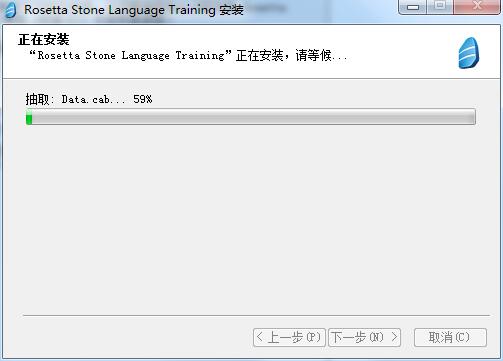Click the empty gray installer panel area
Image resolution: width=503 pixels, height=361 pixels.
(250, 217)
